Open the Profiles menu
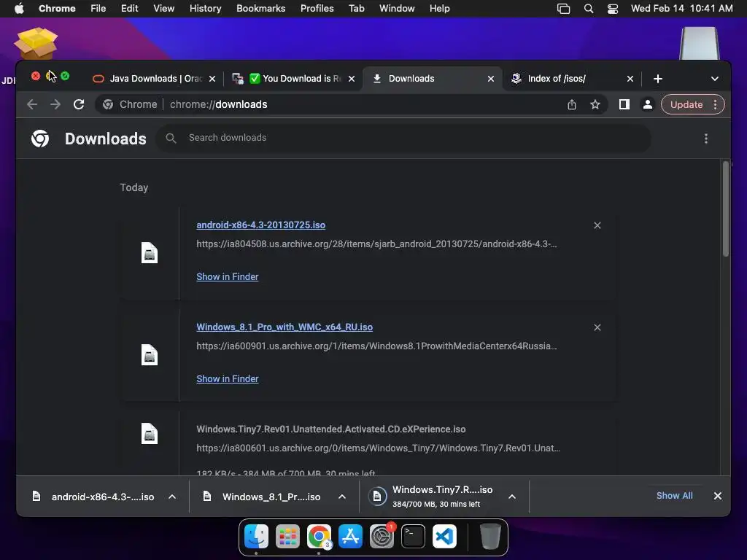747x560 pixels. pos(317,9)
